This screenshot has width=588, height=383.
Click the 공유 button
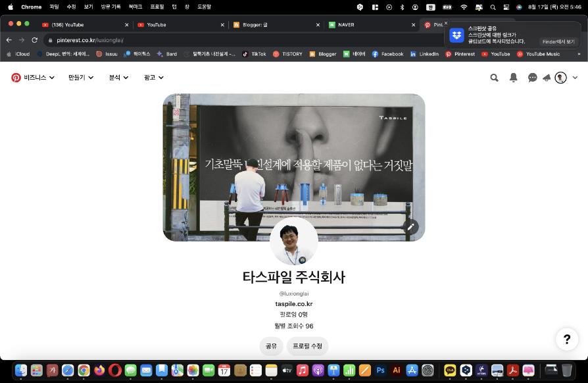(x=271, y=346)
